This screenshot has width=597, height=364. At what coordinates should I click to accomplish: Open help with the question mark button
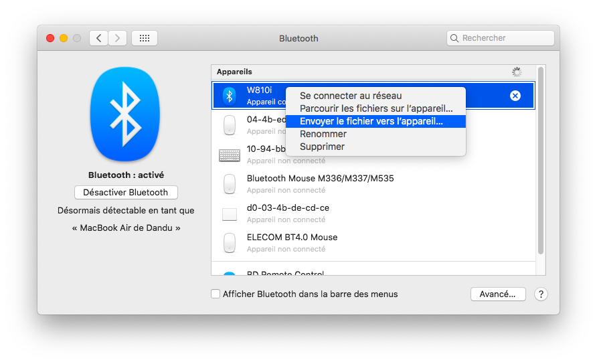pos(541,294)
